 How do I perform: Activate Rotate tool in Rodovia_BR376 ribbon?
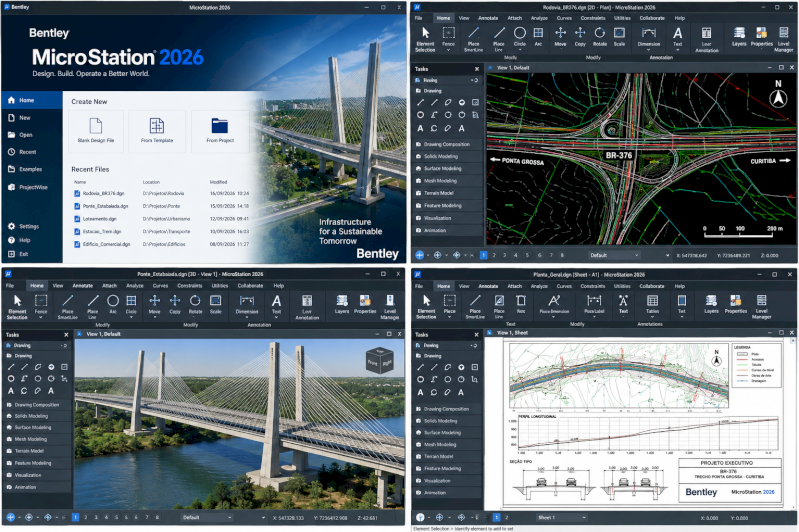(x=600, y=37)
